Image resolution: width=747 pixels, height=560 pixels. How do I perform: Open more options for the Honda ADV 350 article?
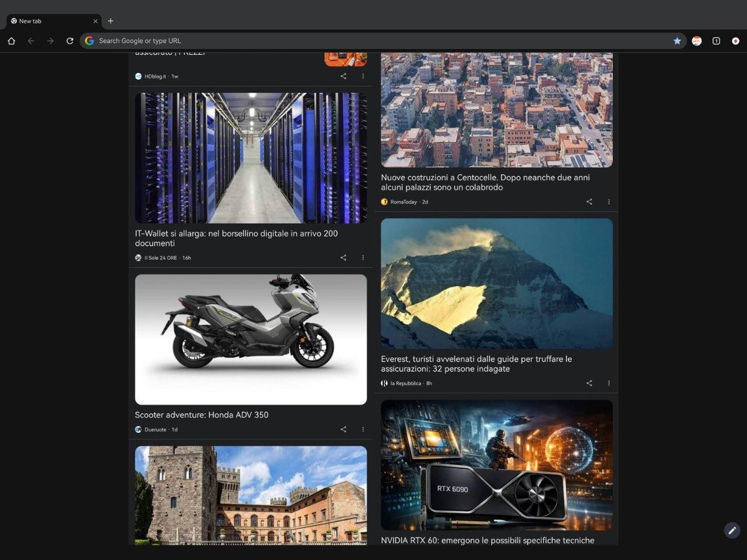[x=363, y=429]
